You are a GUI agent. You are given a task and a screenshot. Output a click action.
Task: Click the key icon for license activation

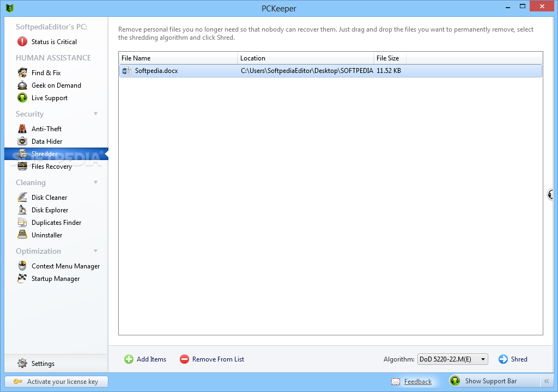coord(18,382)
